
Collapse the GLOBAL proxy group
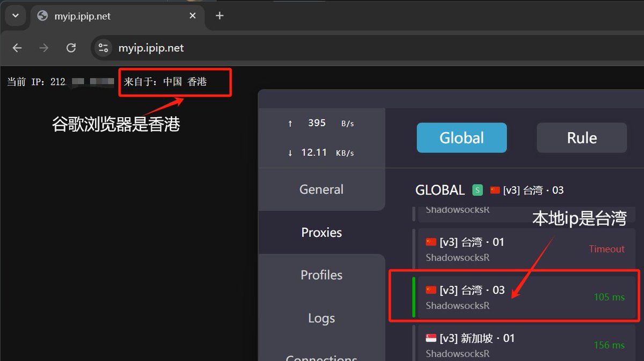click(x=440, y=190)
